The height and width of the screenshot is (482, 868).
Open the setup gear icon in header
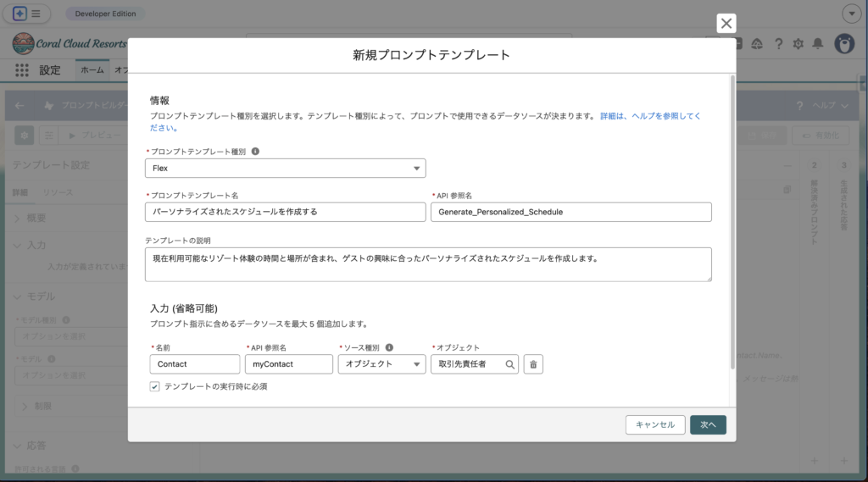click(798, 44)
